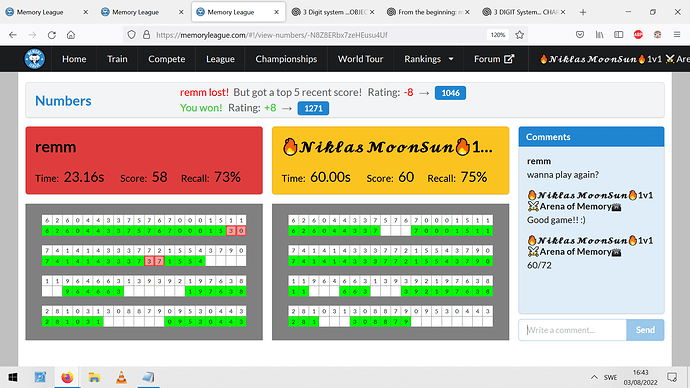Screen dimensions: 690x388
Task: Click the browser forward arrow
Action: tap(32, 35)
